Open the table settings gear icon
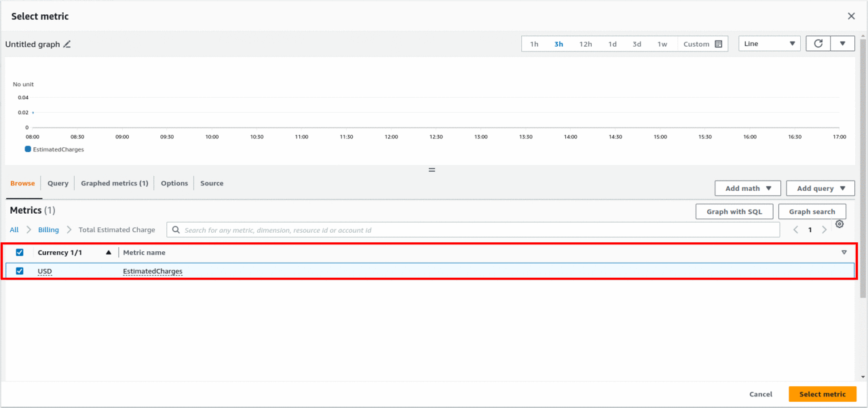 pyautogui.click(x=839, y=224)
